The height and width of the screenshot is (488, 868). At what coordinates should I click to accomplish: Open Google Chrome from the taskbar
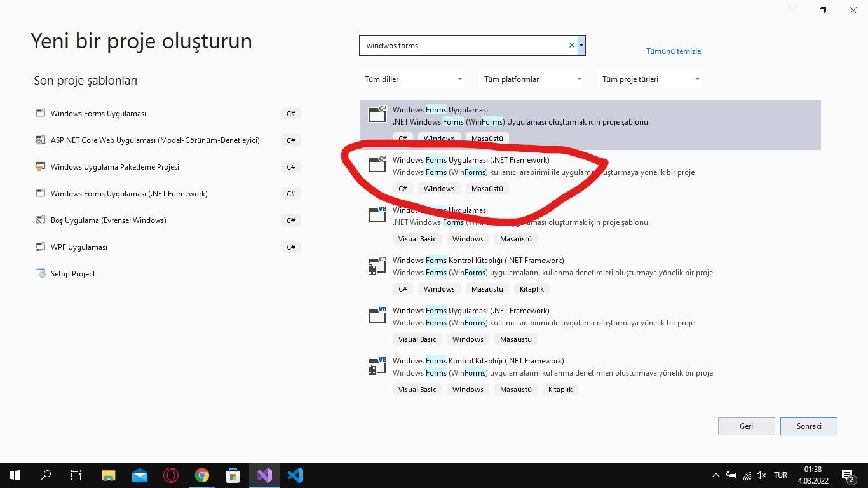(201, 475)
